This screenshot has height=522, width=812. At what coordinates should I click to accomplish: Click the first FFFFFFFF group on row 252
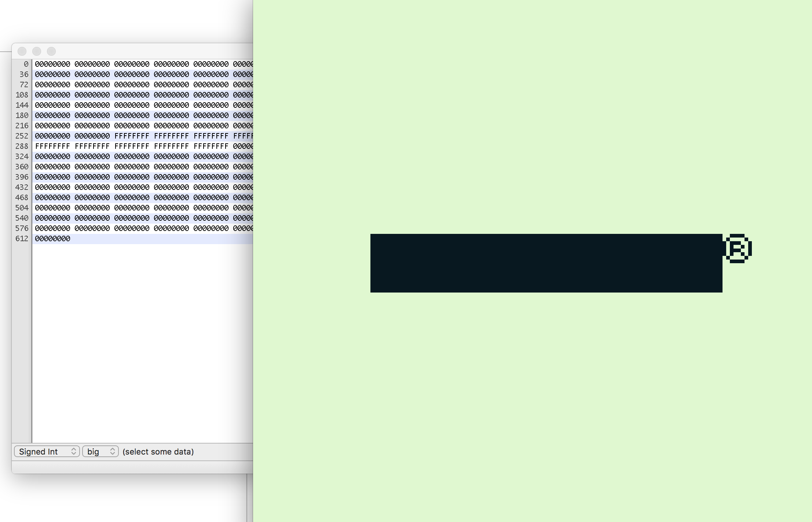click(x=132, y=136)
